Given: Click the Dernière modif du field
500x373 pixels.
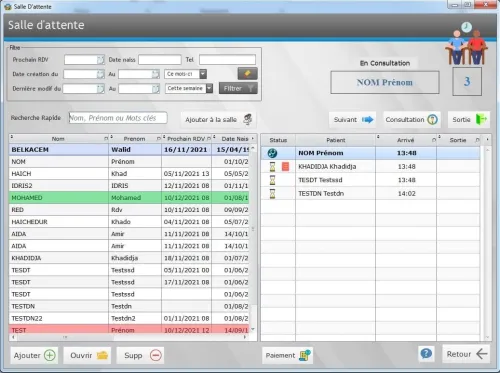Looking at the screenshot, I should [80, 89].
